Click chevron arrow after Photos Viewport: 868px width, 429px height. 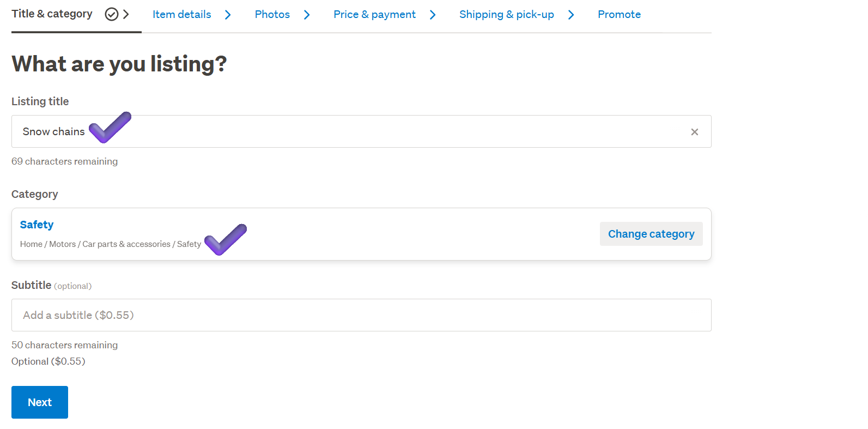(x=307, y=15)
